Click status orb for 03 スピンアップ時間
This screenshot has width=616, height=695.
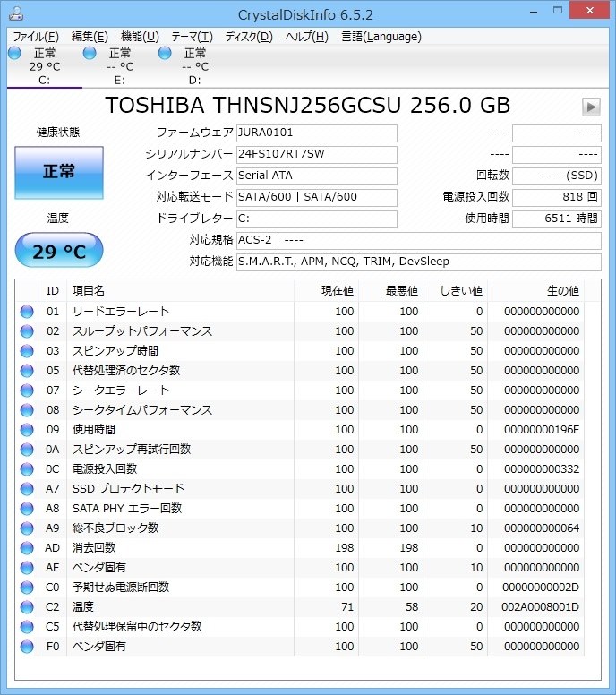click(x=27, y=351)
